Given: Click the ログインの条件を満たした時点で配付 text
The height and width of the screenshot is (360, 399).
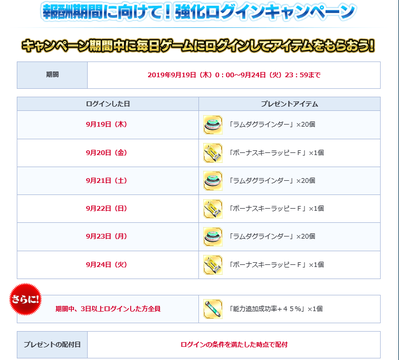Looking at the screenshot, I should point(234,345).
